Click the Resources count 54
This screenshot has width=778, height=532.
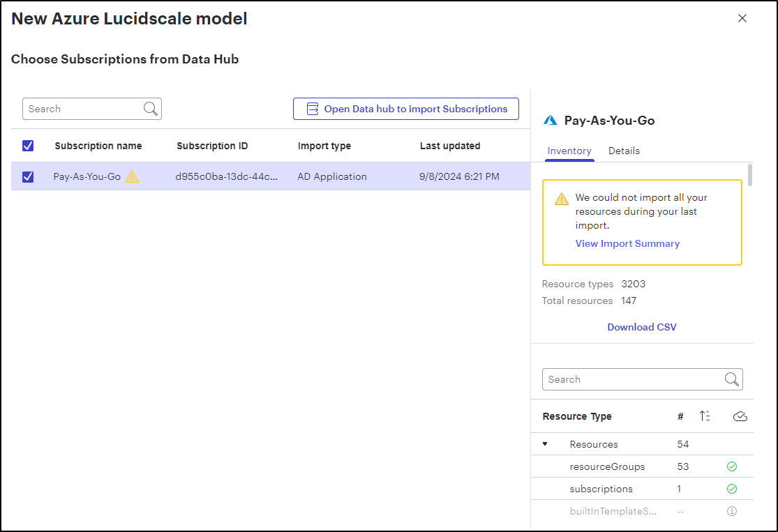pyautogui.click(x=682, y=444)
